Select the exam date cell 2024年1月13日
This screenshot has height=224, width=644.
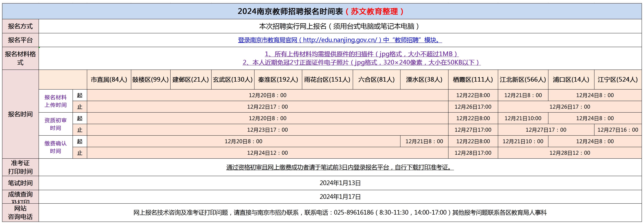[340, 183]
